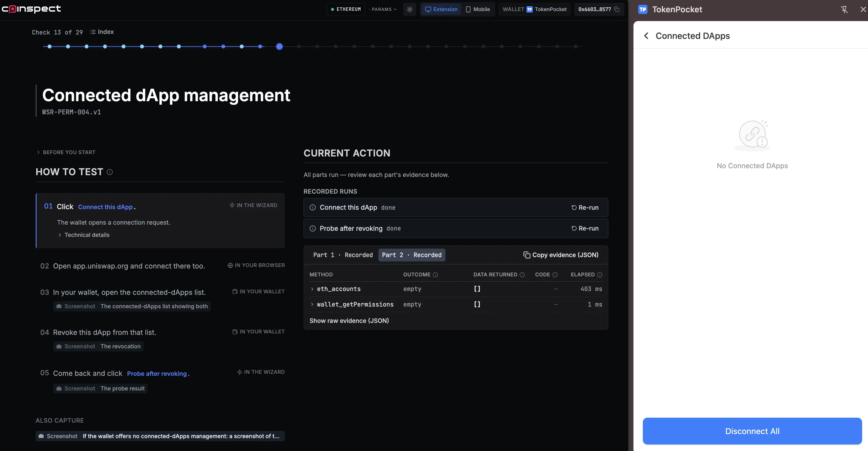The width and height of the screenshot is (868, 451).
Task: Go back from Connected DApps
Action: (x=646, y=36)
